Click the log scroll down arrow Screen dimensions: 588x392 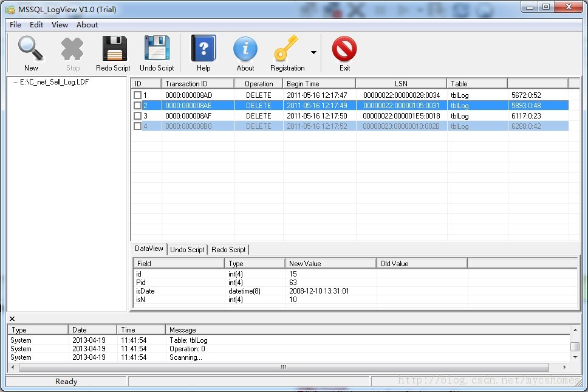point(575,357)
